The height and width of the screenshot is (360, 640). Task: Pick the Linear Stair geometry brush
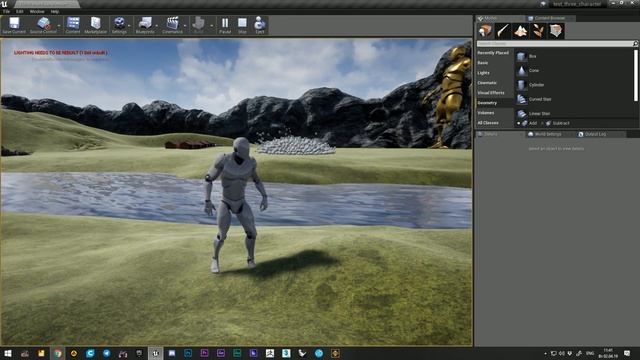coord(574,113)
